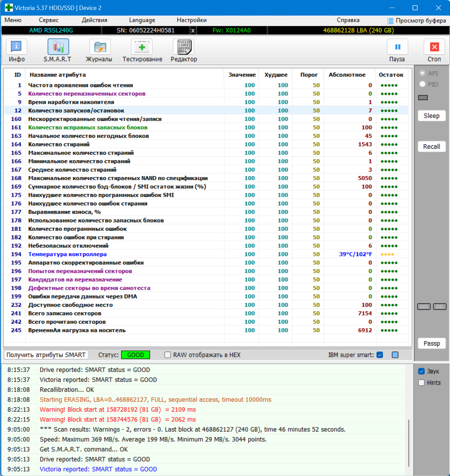The width and height of the screenshot is (450, 476).
Task: Open the Инфо drive information panel
Action: (17, 47)
